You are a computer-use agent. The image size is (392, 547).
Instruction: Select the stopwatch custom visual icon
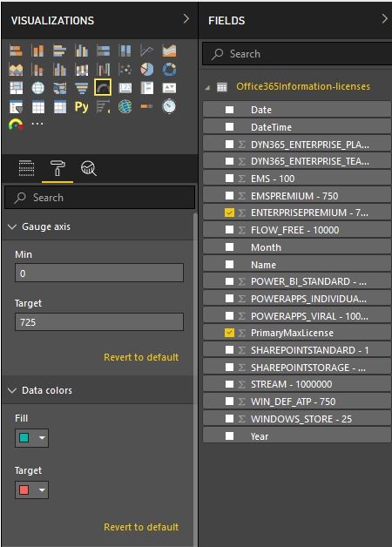tap(169, 106)
